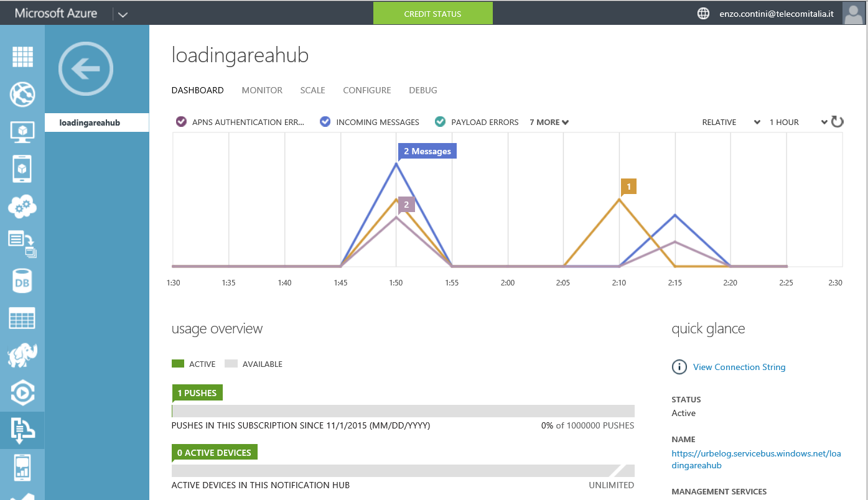Click the CREDIT STATUS button
Image resolution: width=868 pixels, height=500 pixels.
click(x=432, y=14)
